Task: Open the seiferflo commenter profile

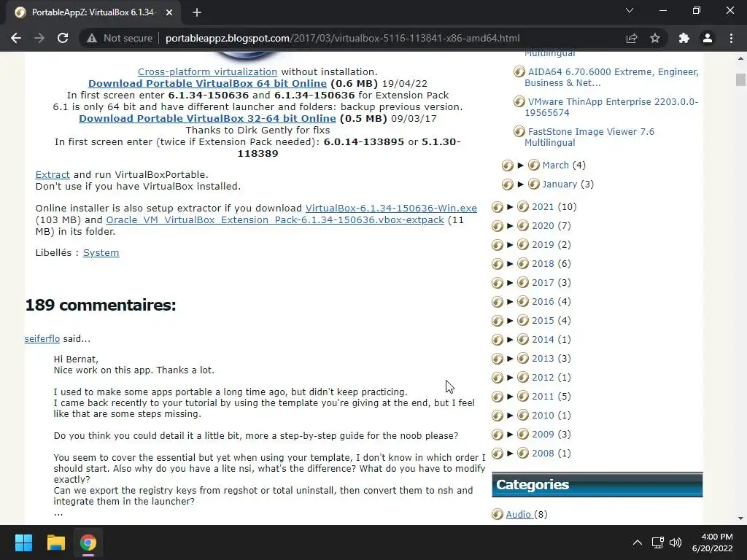Action: click(42, 338)
